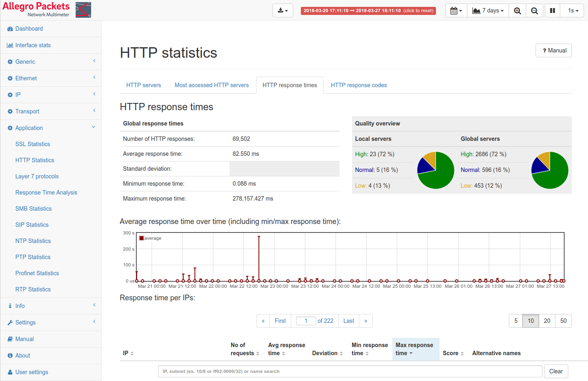Open the calendar date picker
The width and height of the screenshot is (588, 381).
456,11
